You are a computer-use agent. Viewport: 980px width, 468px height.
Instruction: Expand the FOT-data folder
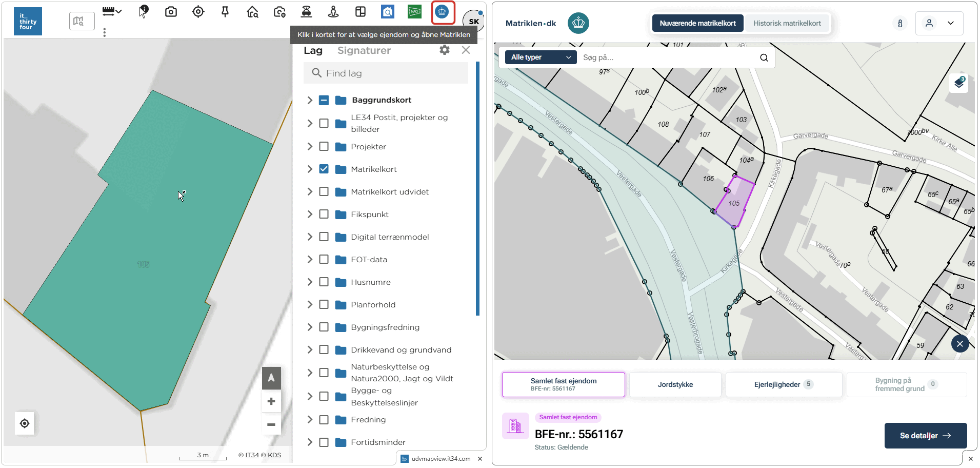tap(310, 259)
